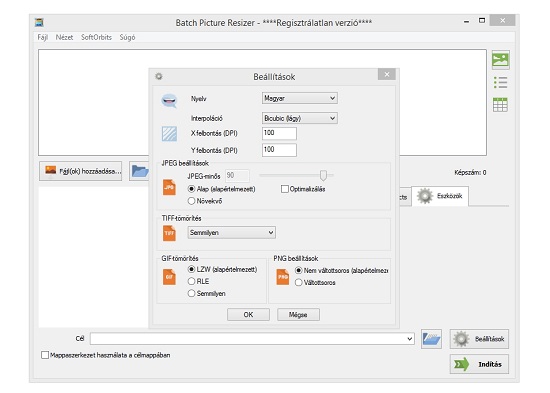
Task: Switch to list view icon
Action: pos(500,82)
